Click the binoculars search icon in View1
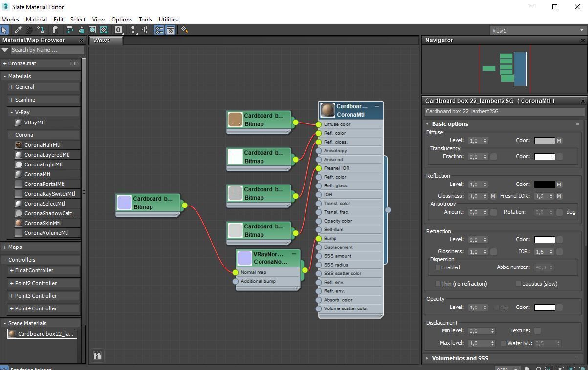This screenshot has height=370, width=588. [97, 355]
